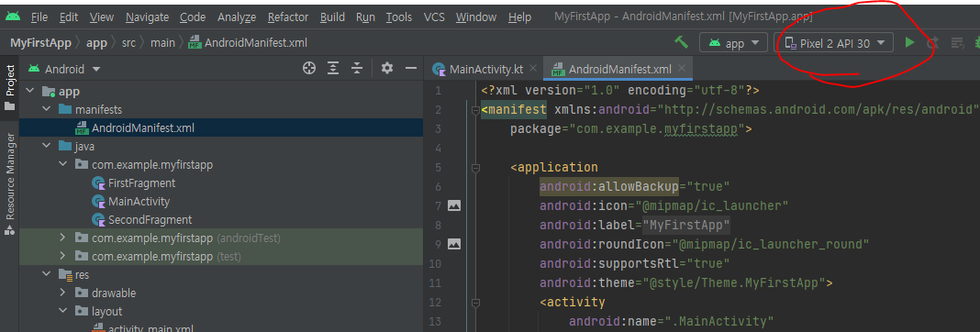Screen dimensions: 980x332
Task: Open the Navigate menu
Action: click(147, 17)
